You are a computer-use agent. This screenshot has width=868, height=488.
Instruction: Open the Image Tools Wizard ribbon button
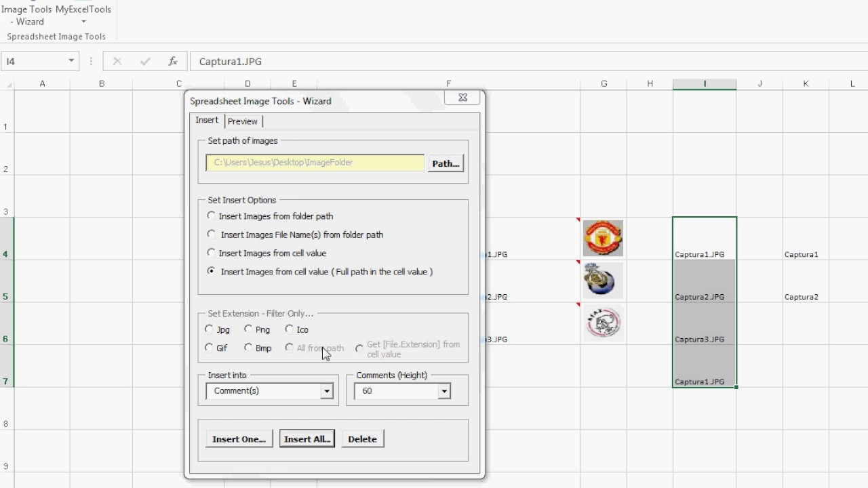[26, 16]
